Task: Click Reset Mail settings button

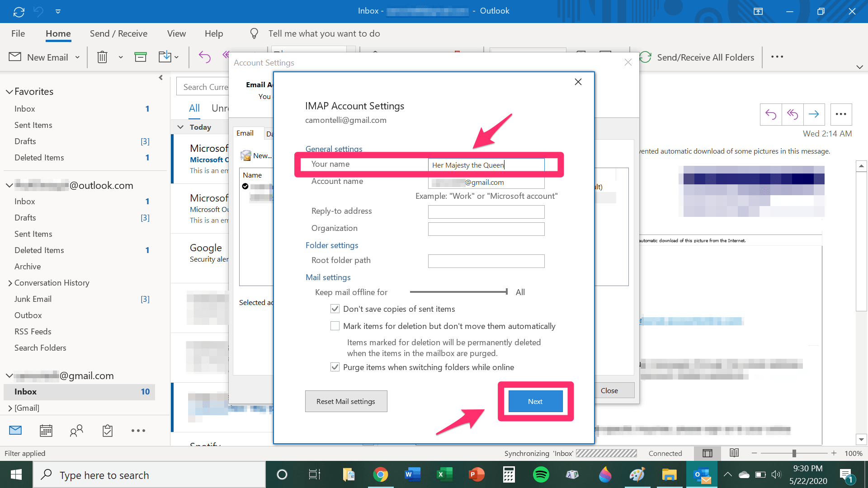Action: pos(346,401)
